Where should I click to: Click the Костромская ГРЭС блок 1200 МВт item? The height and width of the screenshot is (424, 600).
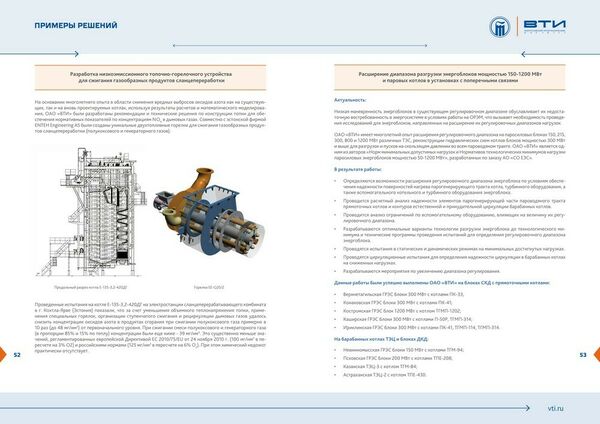click(x=402, y=311)
